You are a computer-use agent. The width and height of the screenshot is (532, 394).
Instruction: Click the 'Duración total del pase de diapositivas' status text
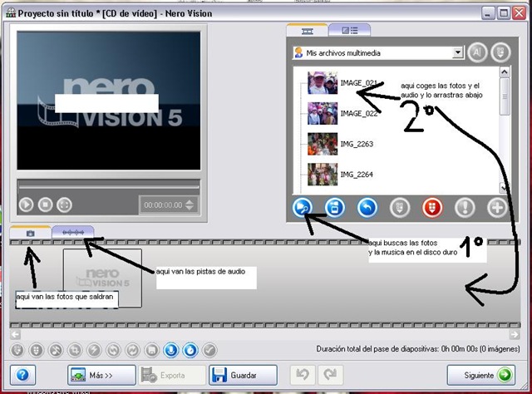pos(418,349)
